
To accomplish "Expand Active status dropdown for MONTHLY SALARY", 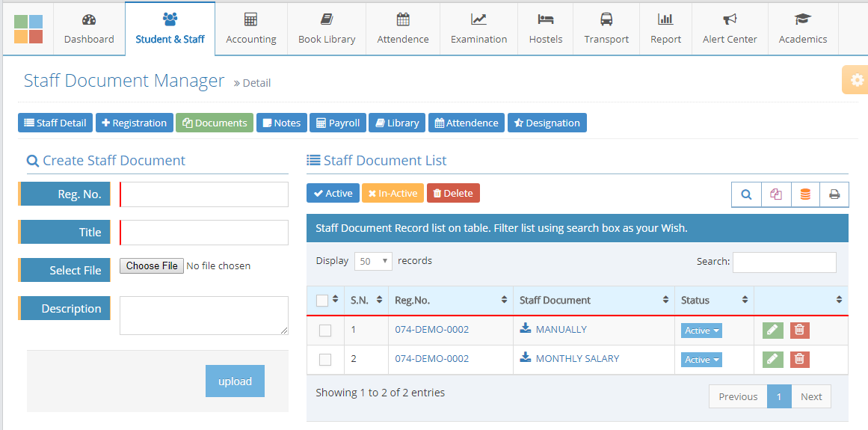I will pyautogui.click(x=701, y=360).
